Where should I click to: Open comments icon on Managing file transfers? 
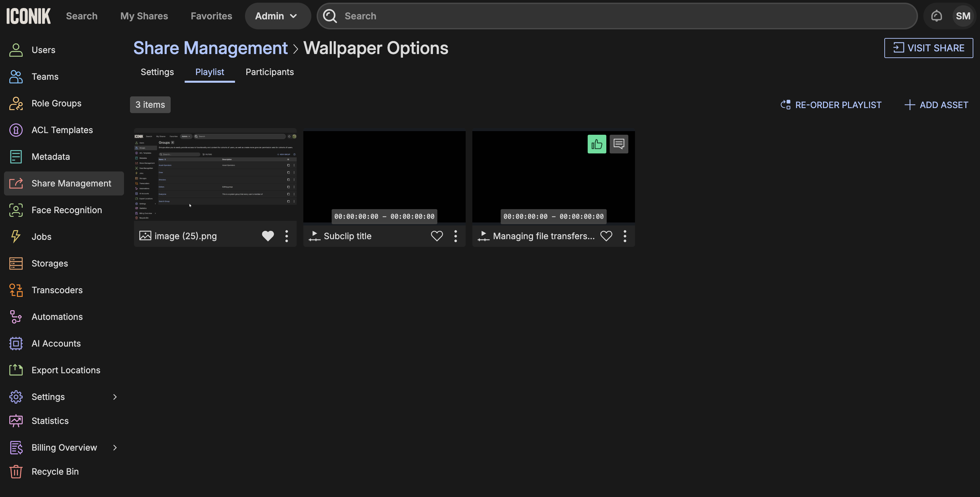[x=619, y=144]
